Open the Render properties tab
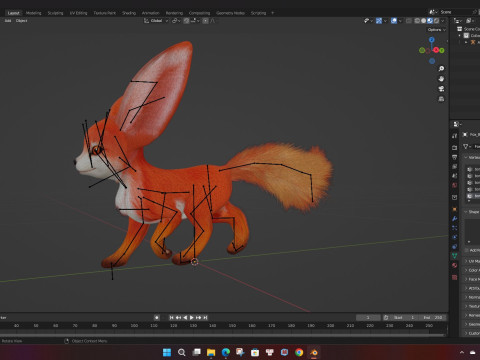 455,147
